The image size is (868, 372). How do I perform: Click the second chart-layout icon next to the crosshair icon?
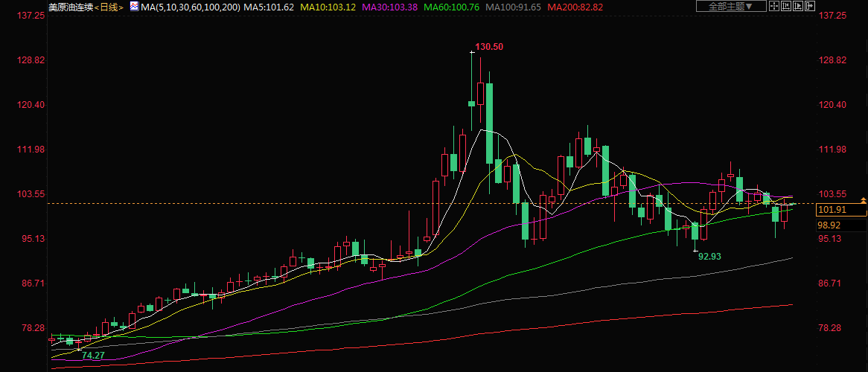click(787, 6)
